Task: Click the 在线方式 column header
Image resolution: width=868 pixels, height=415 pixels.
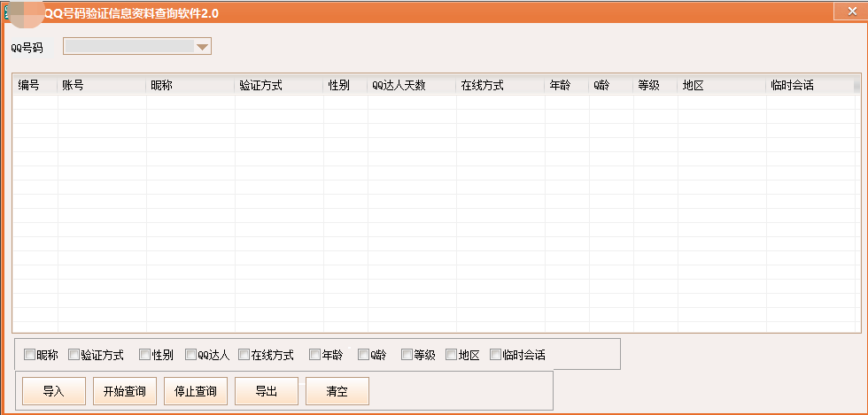Action: pos(500,86)
